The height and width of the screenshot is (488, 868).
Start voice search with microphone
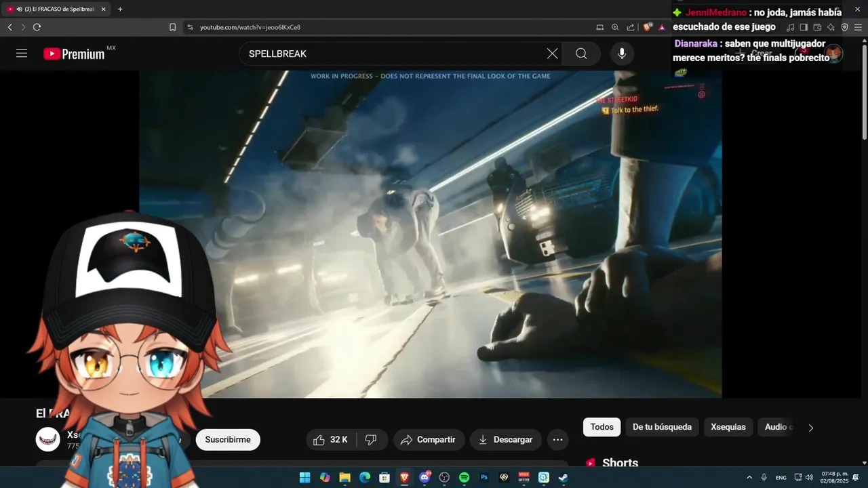[622, 54]
